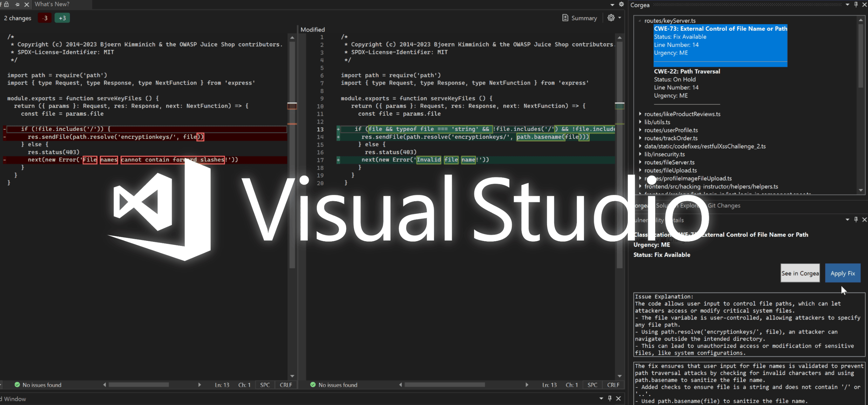This screenshot has height=405, width=868.
Task: Pin the Vulnerability Details panel
Action: pyautogui.click(x=856, y=220)
